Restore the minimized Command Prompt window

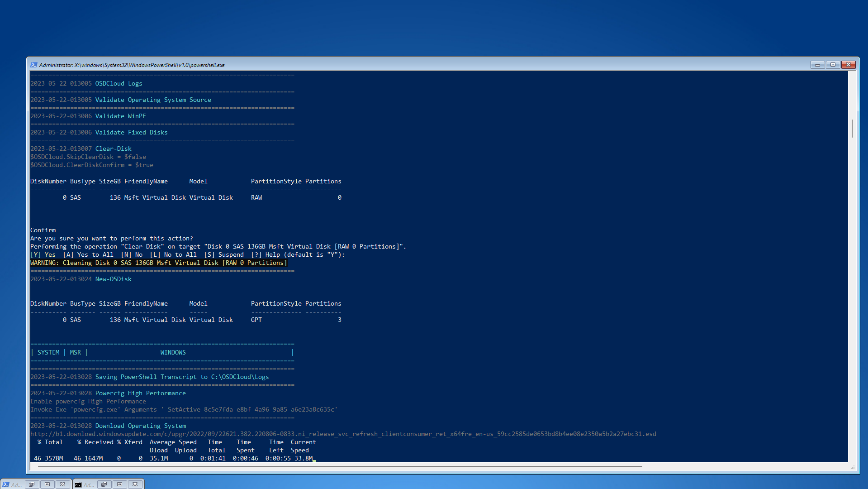pos(104,484)
